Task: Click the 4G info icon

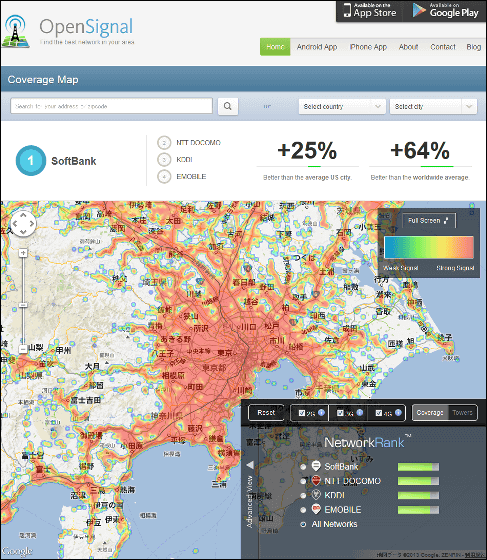Action: pyautogui.click(x=398, y=412)
